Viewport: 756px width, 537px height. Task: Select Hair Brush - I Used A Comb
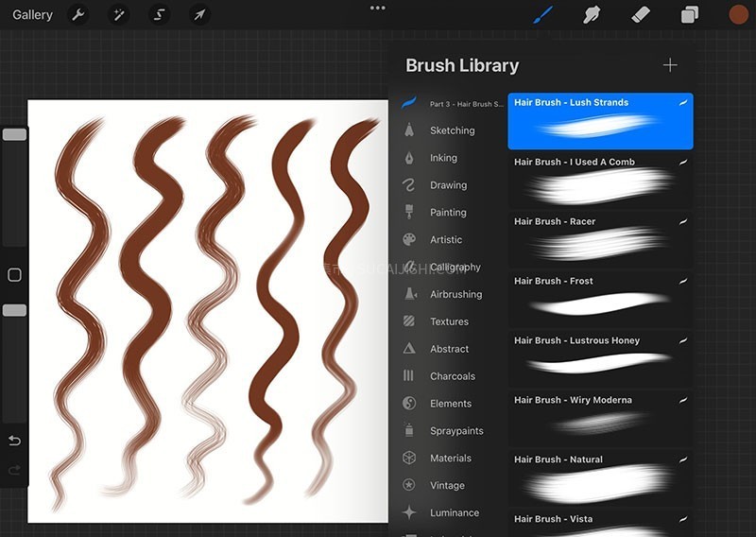[x=600, y=181]
